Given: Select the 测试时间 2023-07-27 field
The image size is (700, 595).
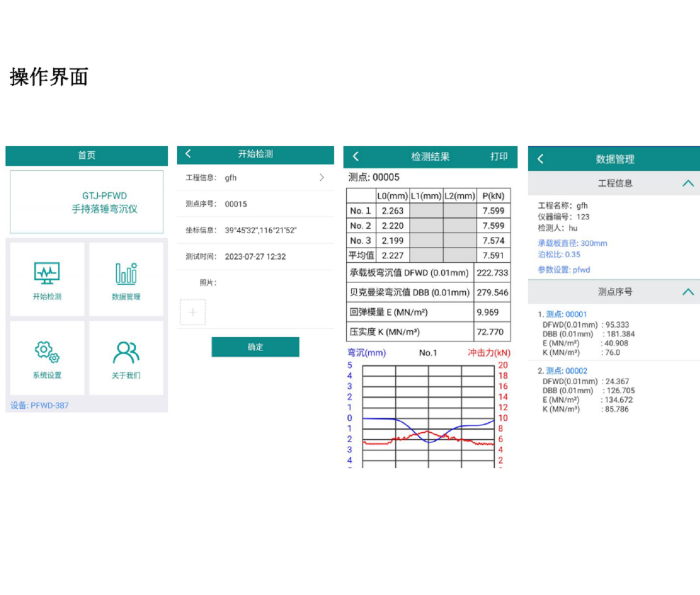Looking at the screenshot, I should click(x=255, y=257).
